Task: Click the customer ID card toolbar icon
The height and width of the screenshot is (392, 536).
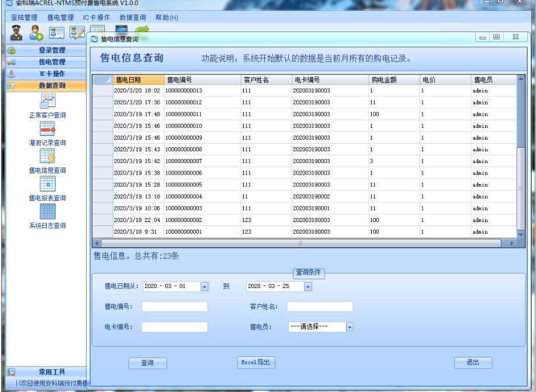Action: (57, 33)
